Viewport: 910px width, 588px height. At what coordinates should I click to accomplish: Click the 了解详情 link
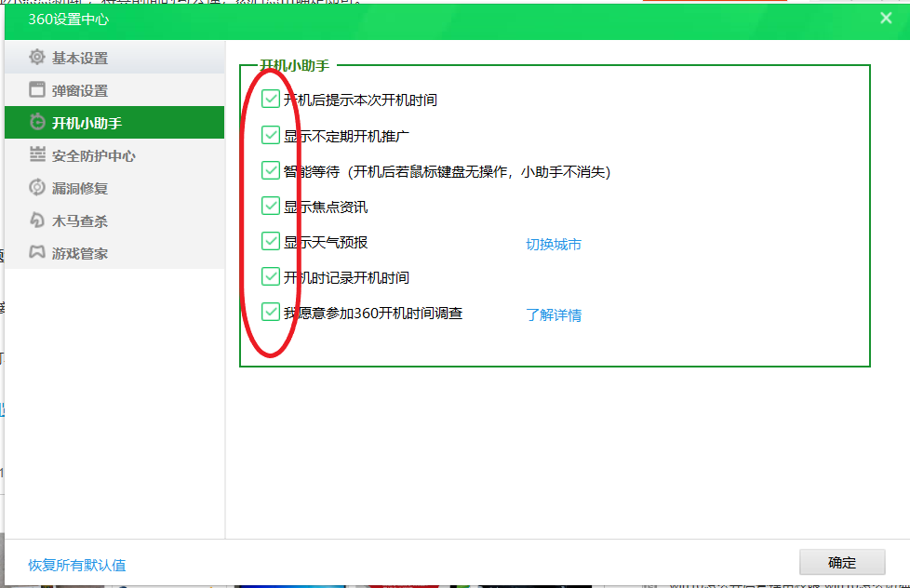point(554,315)
